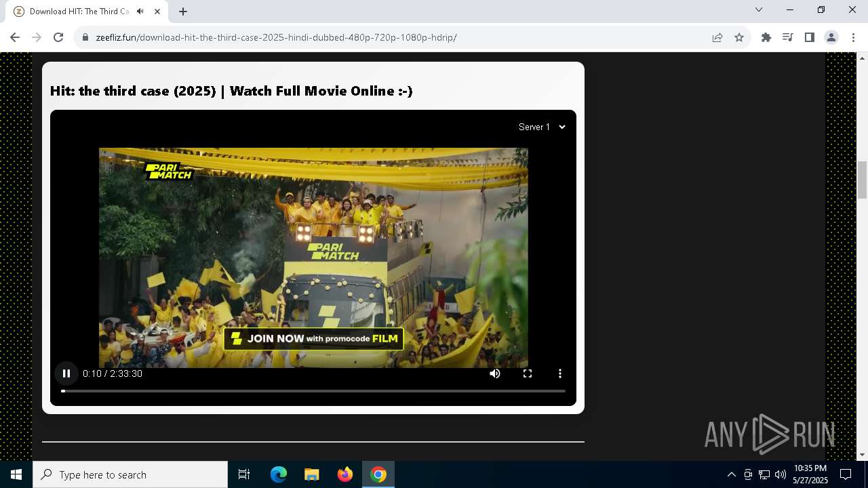The width and height of the screenshot is (868, 488).
Task: Bookmark this tab with star icon
Action: coord(739,37)
